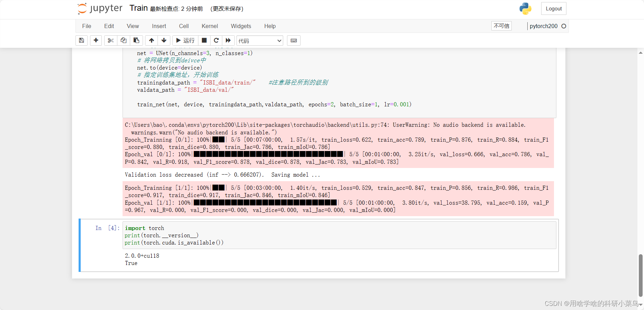The image size is (644, 310).
Task: Click the 2.0.0+cu118 output text
Action: [142, 256]
